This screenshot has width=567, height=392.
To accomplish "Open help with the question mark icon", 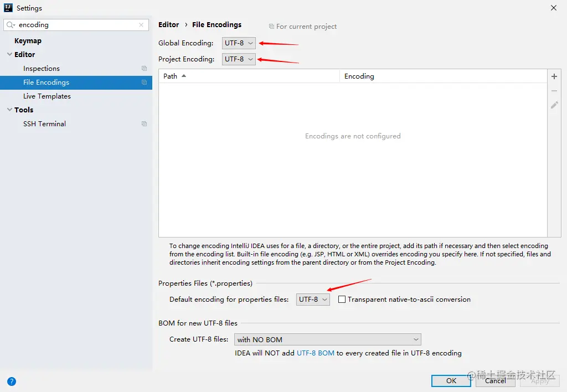I will (12, 381).
